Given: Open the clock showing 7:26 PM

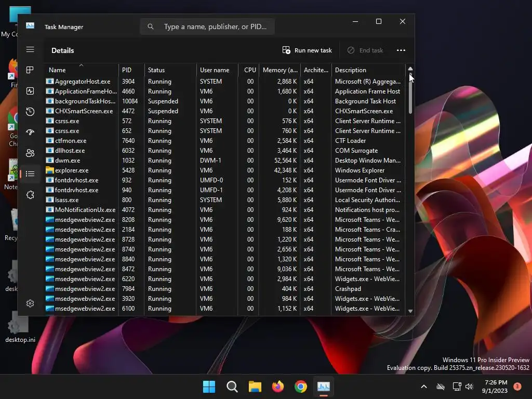Looking at the screenshot, I should pos(495,387).
